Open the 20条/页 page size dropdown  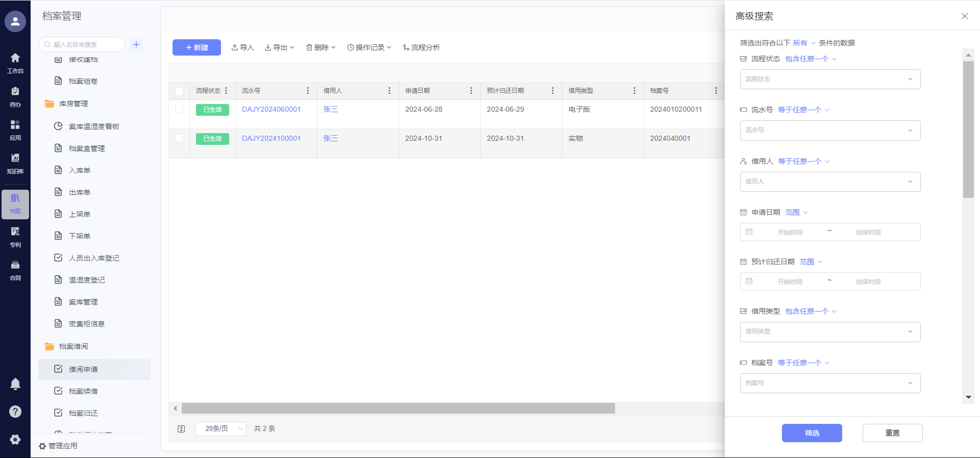(221, 429)
